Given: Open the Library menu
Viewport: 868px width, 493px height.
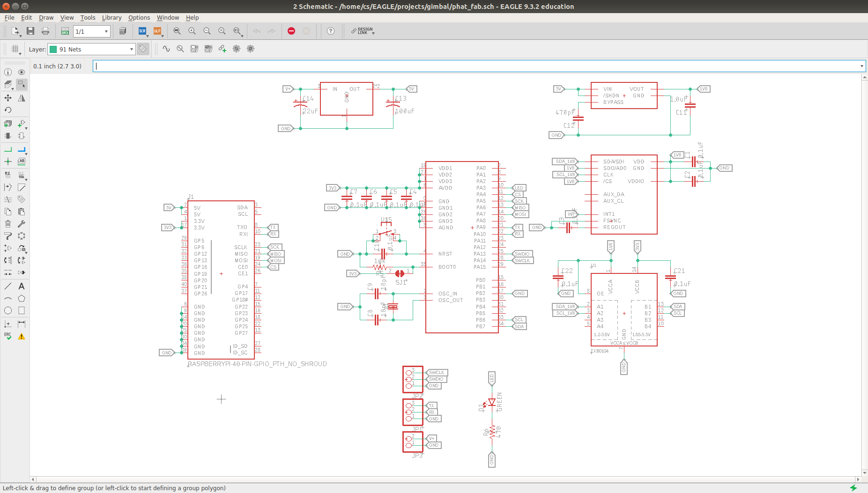Looking at the screenshot, I should [x=111, y=18].
